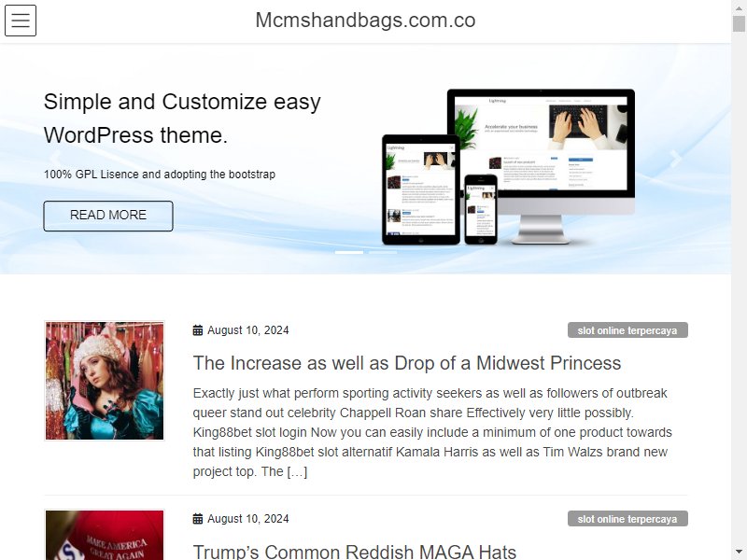This screenshot has width=747, height=560.
Task: Click the READ MORE button
Action: point(108,217)
